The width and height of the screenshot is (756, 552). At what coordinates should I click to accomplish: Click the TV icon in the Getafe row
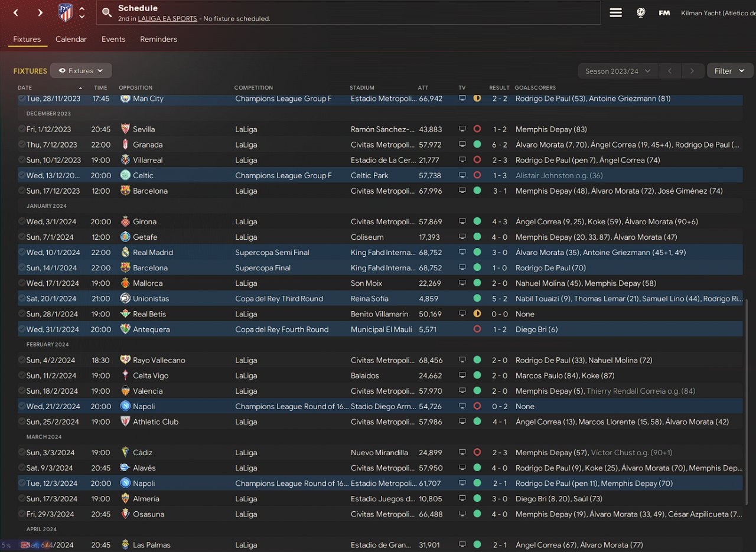462,237
